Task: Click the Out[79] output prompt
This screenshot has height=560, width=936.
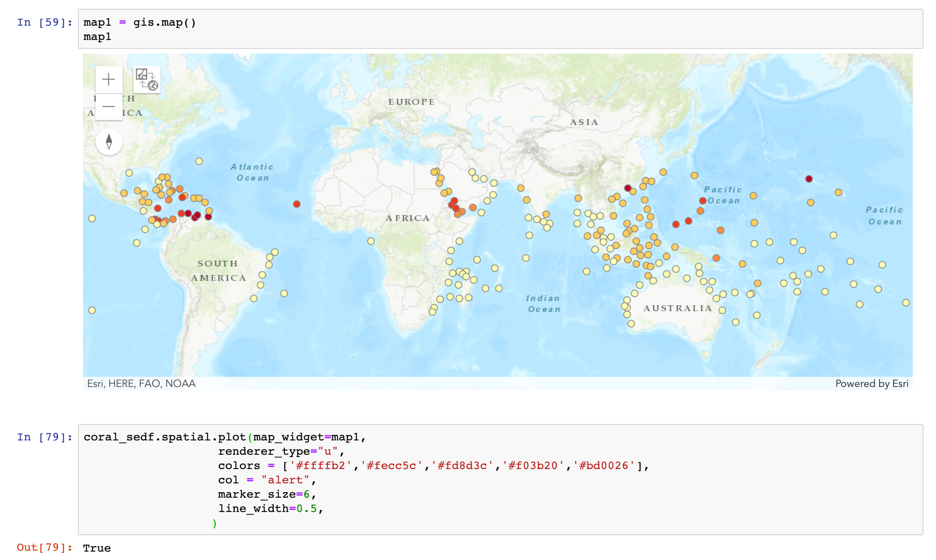Action: tap(44, 547)
